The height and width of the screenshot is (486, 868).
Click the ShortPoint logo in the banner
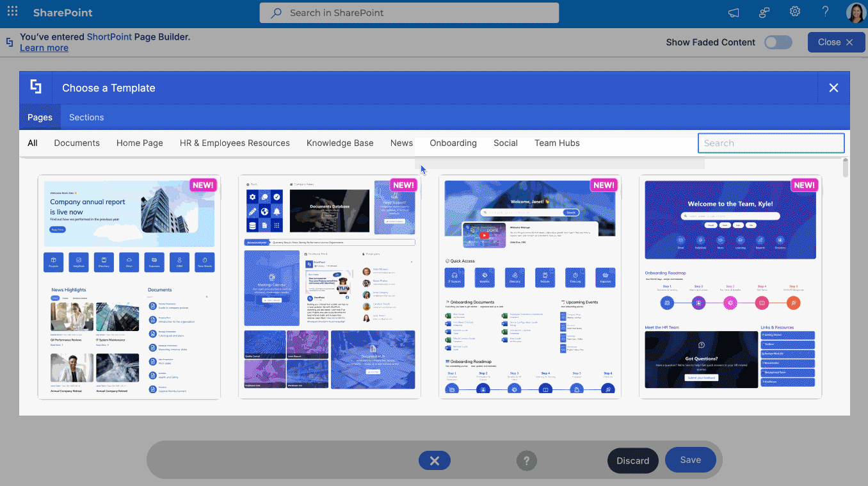tap(9, 42)
